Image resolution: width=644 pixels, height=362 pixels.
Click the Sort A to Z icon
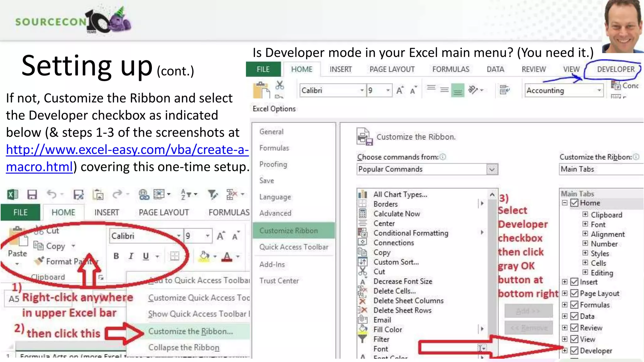pyautogui.click(x=186, y=195)
